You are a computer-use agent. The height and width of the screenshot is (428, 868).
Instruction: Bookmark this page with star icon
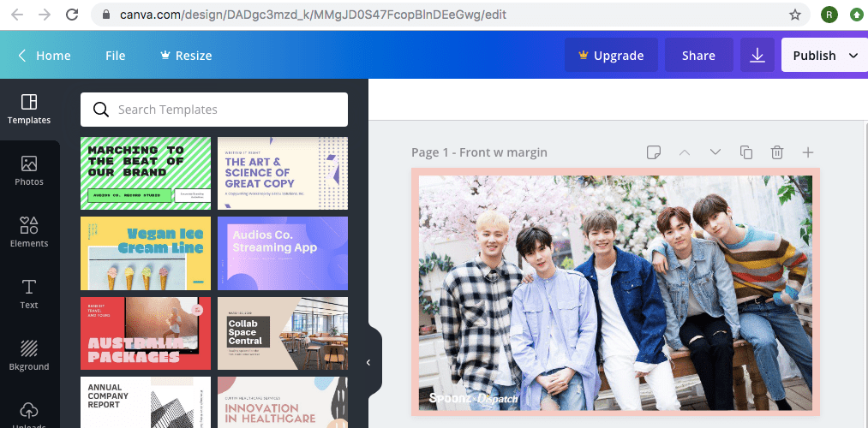tap(795, 15)
